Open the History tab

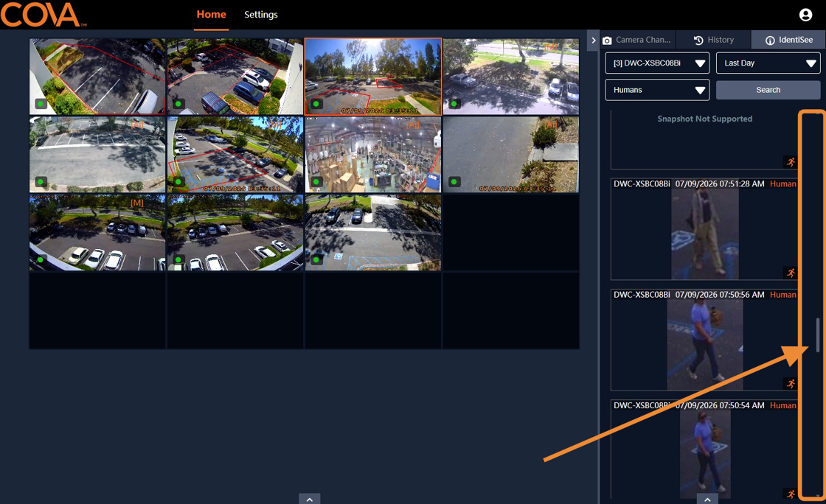coord(714,40)
